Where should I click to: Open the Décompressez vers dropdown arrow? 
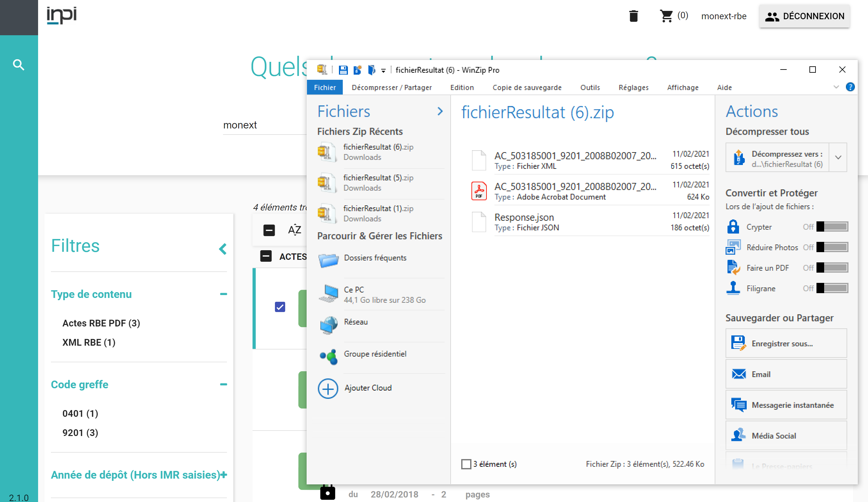pos(838,158)
